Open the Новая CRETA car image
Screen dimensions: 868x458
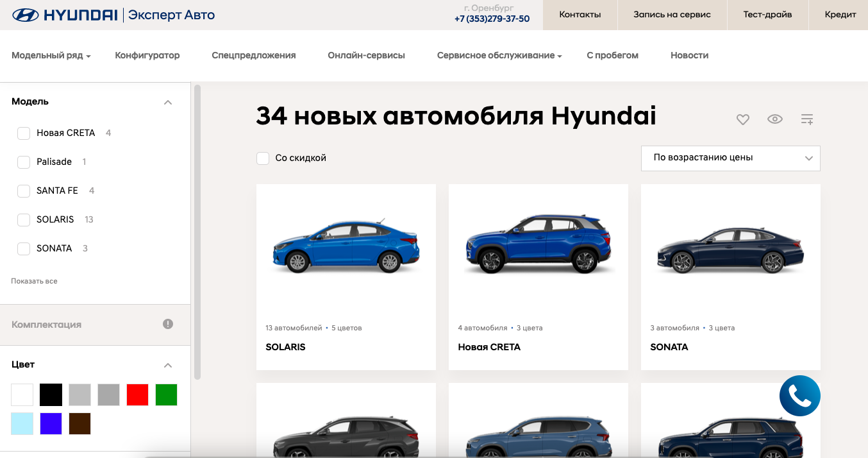(538, 244)
